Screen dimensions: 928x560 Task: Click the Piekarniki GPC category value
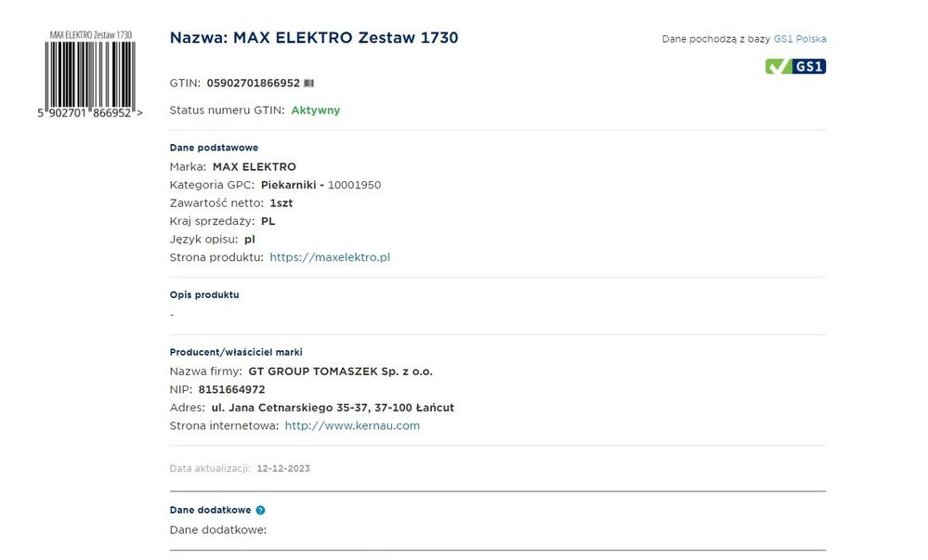[288, 185]
